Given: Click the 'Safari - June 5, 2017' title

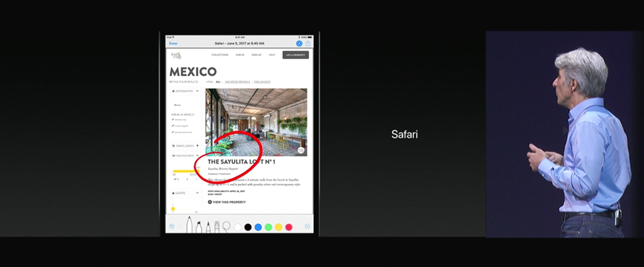Looking at the screenshot, I should [240, 43].
